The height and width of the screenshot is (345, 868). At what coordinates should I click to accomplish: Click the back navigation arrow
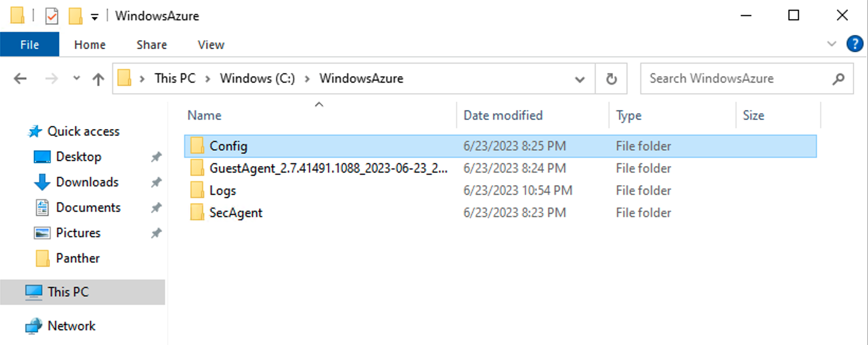[x=20, y=78]
